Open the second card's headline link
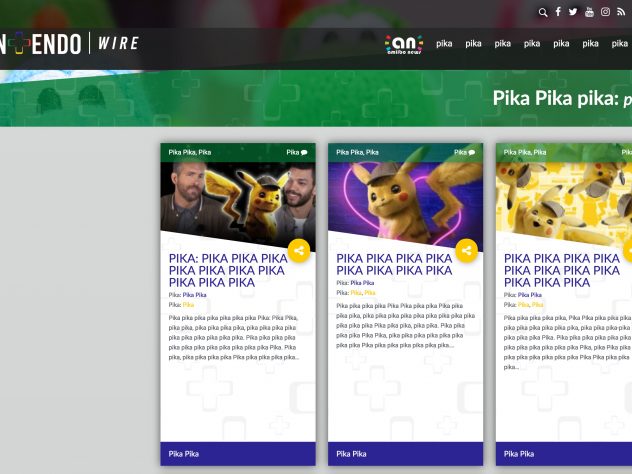 click(x=394, y=264)
